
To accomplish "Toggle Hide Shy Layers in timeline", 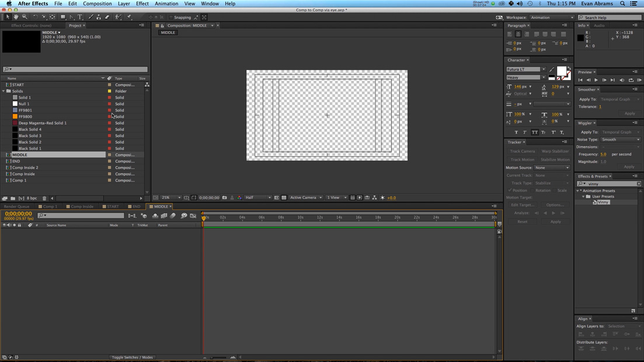I will pyautogui.click(x=155, y=215).
